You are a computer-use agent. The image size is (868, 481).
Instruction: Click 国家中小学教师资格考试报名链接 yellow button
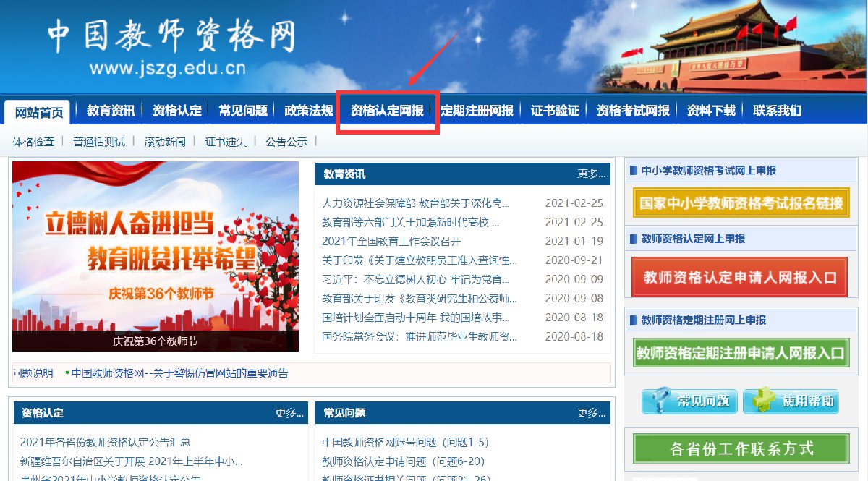(x=740, y=203)
